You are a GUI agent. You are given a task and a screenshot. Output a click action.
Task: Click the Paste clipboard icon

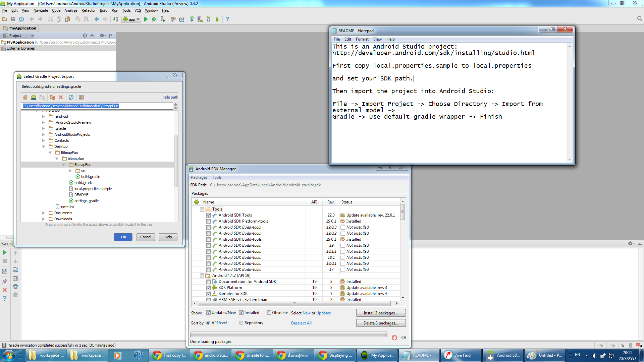[67, 19]
